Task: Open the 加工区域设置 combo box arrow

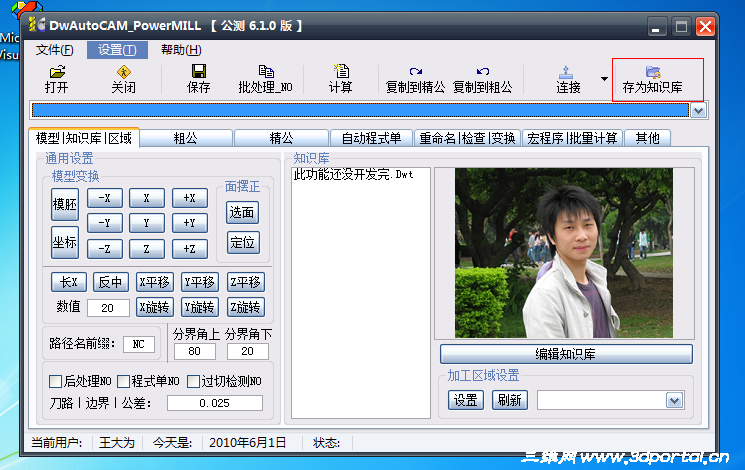Action: [674, 401]
